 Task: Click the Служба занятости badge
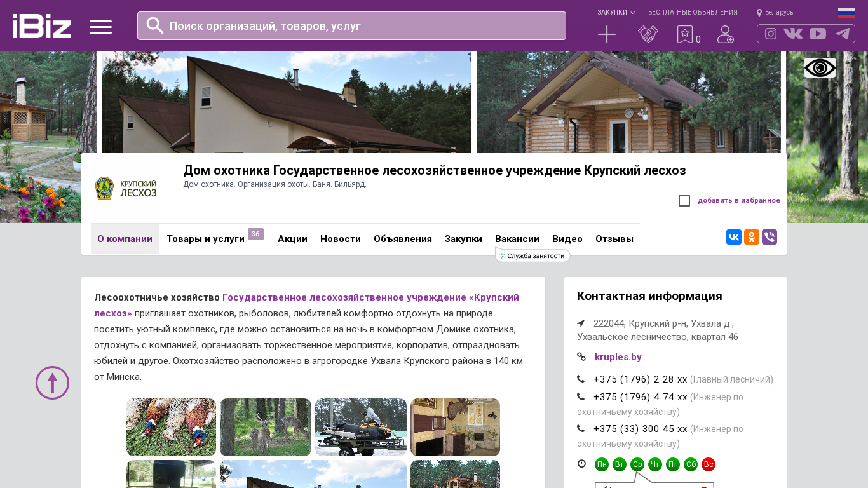532,255
